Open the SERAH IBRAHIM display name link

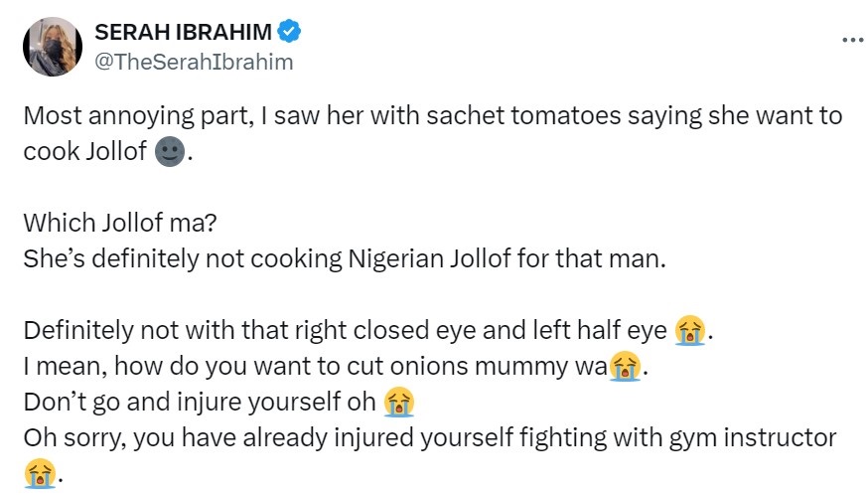184,33
